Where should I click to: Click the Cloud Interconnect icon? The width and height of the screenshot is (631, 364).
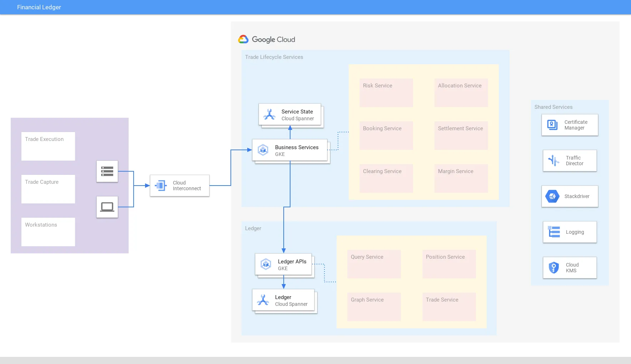160,186
